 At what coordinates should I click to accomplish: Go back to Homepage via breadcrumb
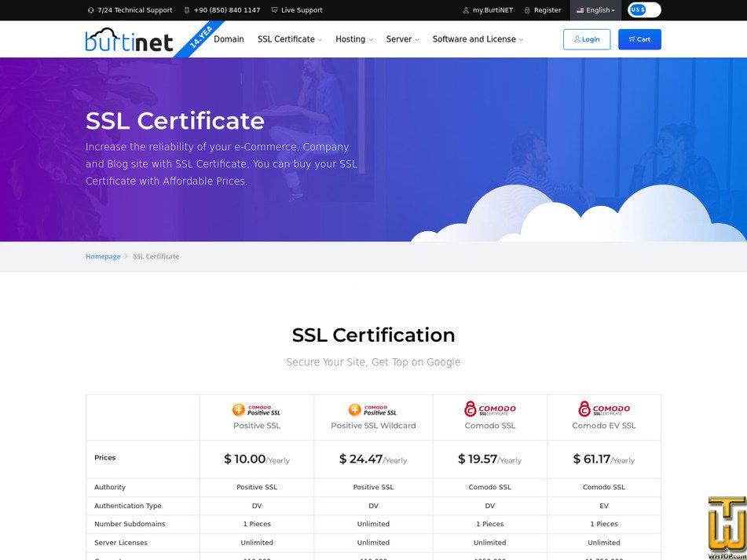click(103, 256)
